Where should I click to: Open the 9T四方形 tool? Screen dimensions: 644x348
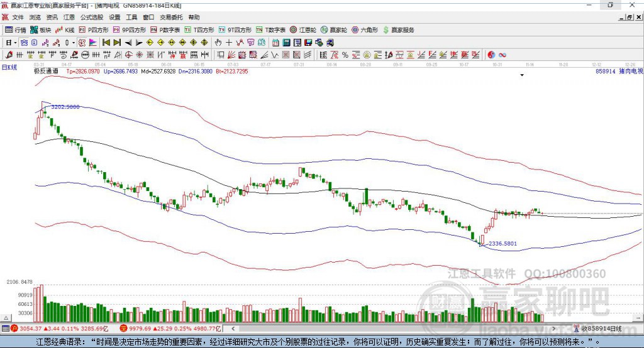point(235,30)
